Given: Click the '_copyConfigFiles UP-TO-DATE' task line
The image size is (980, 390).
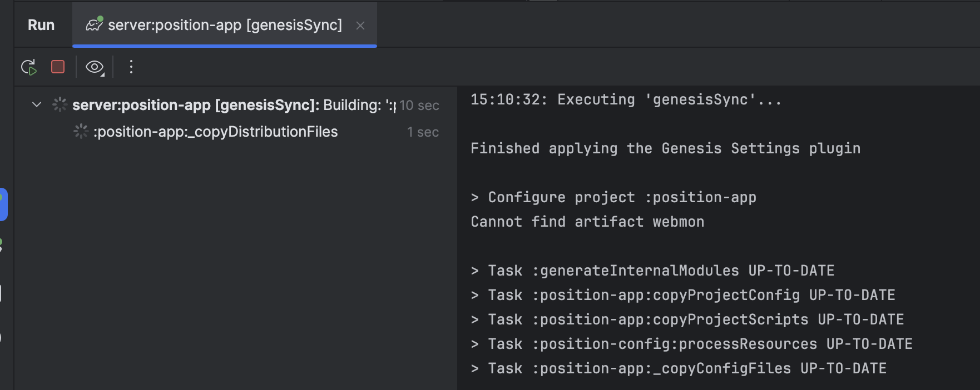Looking at the screenshot, I should [x=679, y=369].
